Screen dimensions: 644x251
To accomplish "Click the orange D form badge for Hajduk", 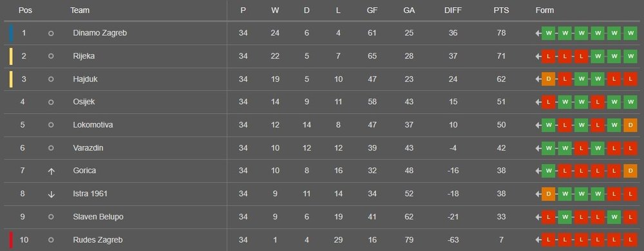I will tap(548, 80).
